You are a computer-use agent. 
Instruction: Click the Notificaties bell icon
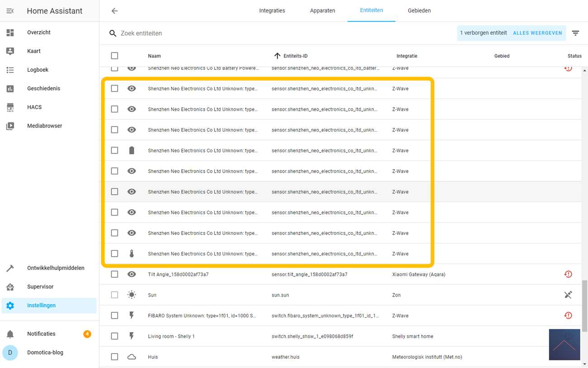[10, 334]
